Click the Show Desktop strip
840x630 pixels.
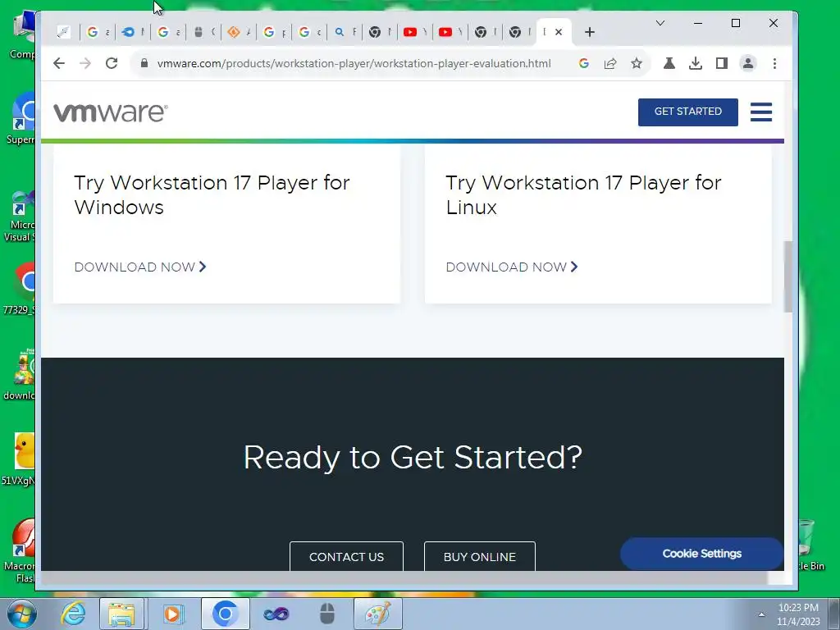pos(833,614)
